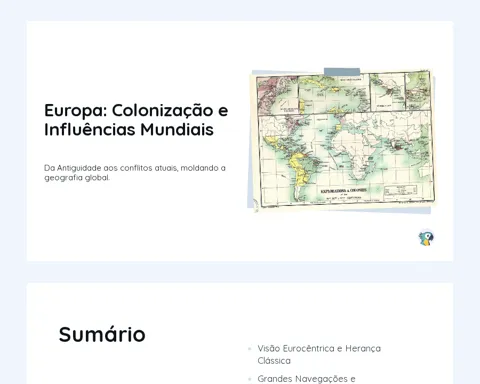The image size is (480, 384).
Task: Click the subtitle Da Antiguidade aos conflitos atuais
Action: pos(135,173)
